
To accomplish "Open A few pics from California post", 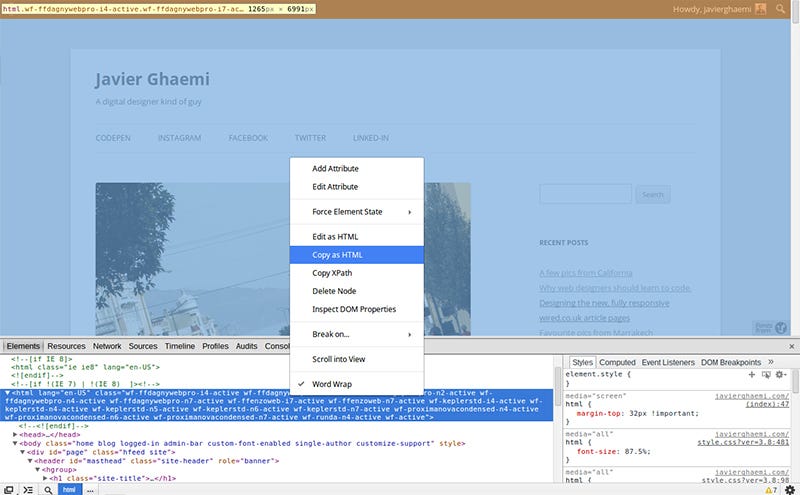I will coord(586,273).
